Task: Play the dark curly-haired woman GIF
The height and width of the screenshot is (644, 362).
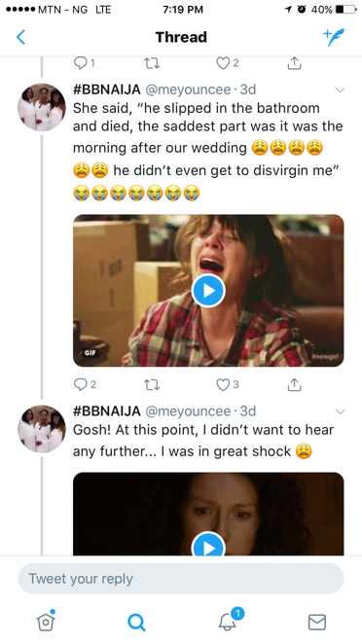Action: (208, 544)
